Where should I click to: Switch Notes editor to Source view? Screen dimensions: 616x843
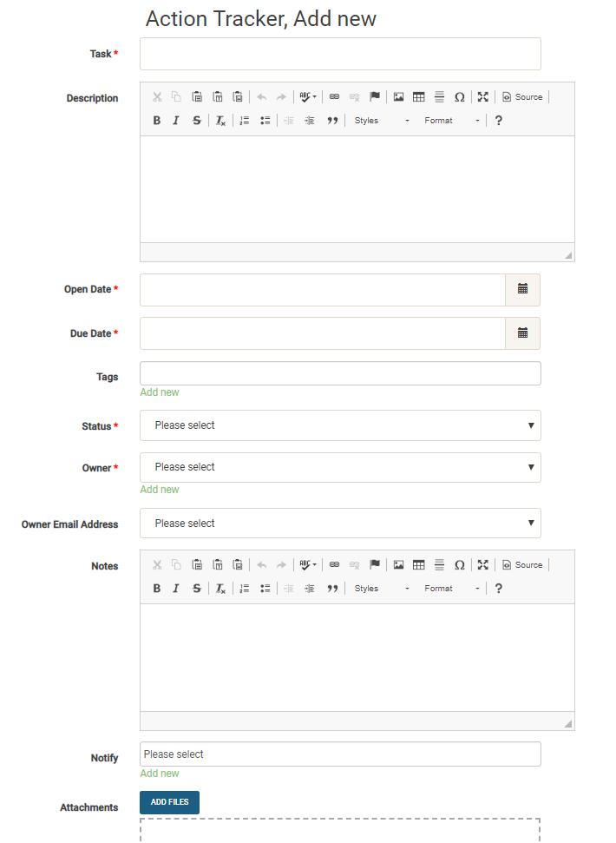point(522,564)
